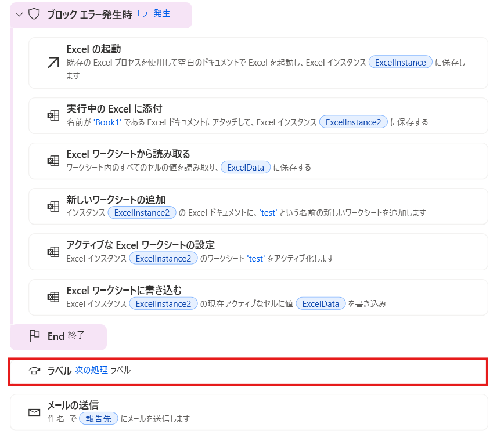Click the flag icon on End block

[x=34, y=336]
